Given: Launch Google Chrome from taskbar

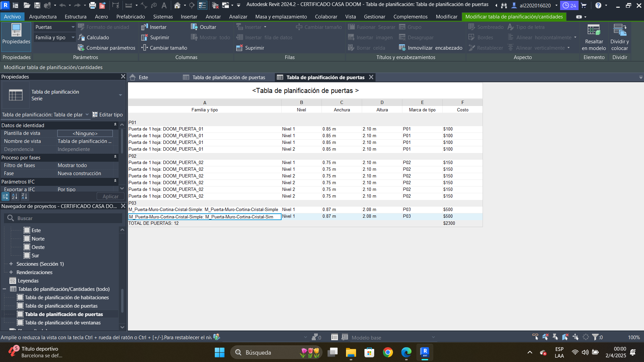Looking at the screenshot, I should tap(388, 352).
